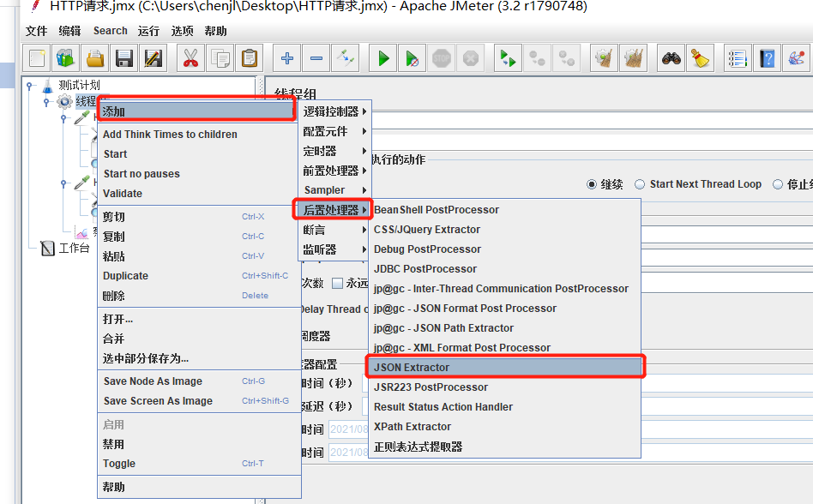Image resolution: width=813 pixels, height=504 pixels.
Task: Click Save Node As Image
Action: (199, 381)
